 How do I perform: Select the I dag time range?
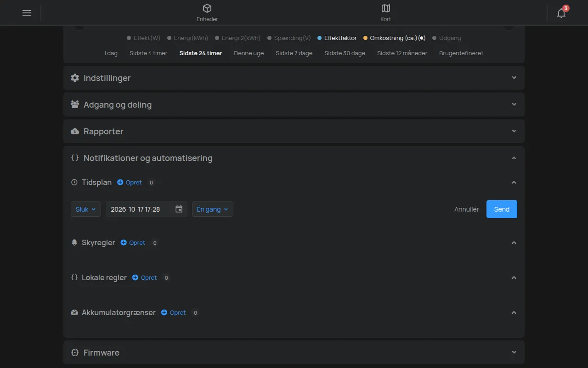pyautogui.click(x=111, y=53)
